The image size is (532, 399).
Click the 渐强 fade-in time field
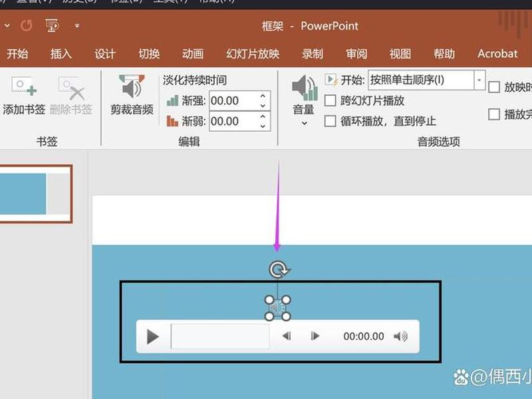(x=233, y=101)
